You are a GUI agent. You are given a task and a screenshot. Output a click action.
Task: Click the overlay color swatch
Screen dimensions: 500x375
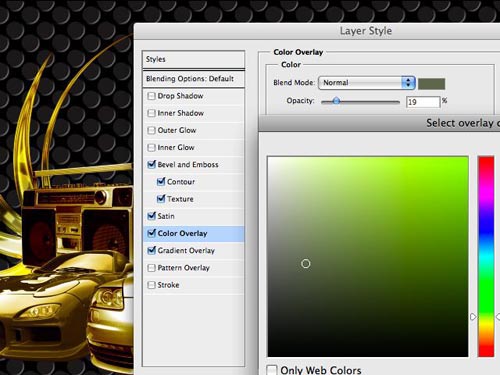pos(431,84)
